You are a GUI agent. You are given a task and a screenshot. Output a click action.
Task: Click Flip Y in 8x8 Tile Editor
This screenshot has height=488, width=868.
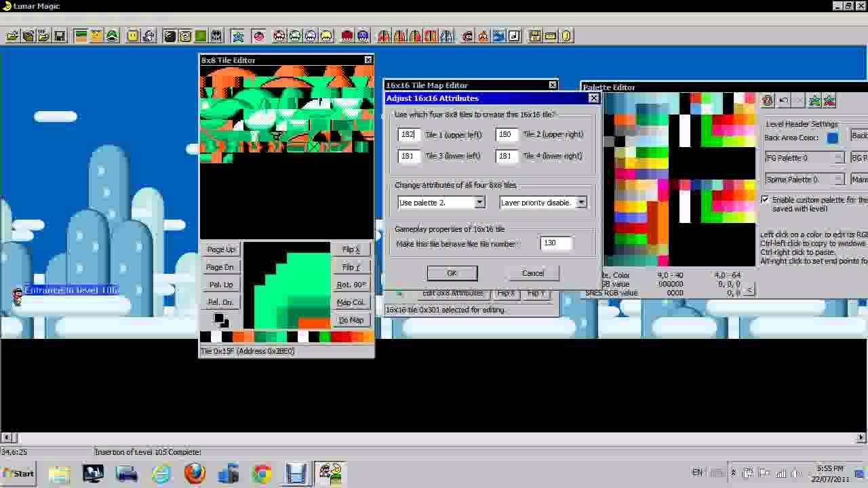(351, 267)
